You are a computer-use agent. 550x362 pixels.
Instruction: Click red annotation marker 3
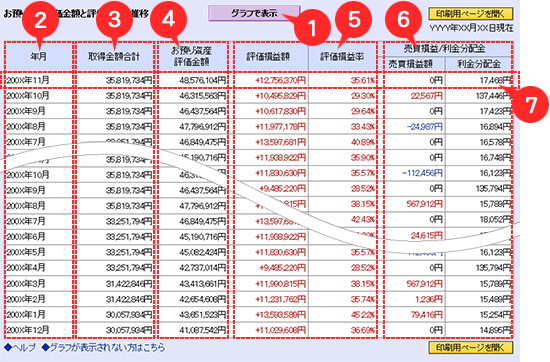tap(114, 19)
